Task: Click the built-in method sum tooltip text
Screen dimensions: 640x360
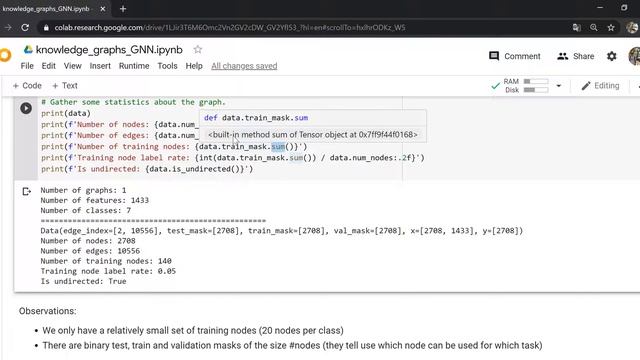Action: pos(313,134)
